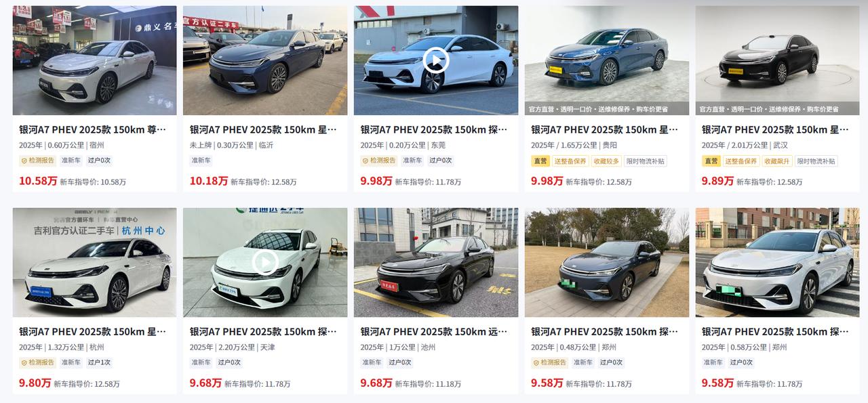Click the 送整备保养 tag on the Guiyang listing
Image resolution: width=868 pixels, height=403 pixels.
(x=571, y=161)
